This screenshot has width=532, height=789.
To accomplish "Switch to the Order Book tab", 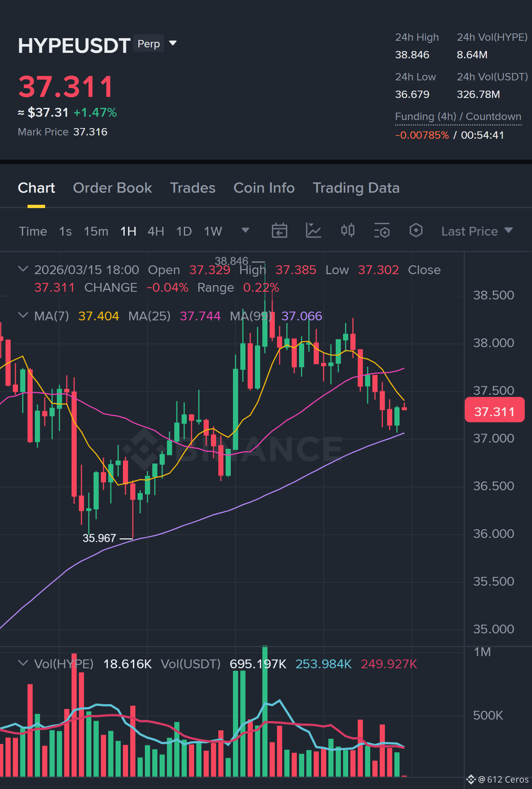I will [x=112, y=188].
